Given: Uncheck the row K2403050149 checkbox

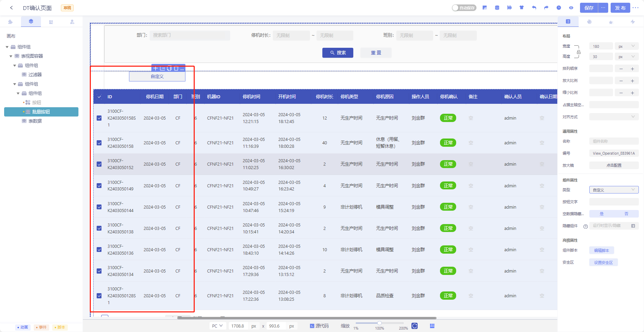Looking at the screenshot, I should coord(99,186).
